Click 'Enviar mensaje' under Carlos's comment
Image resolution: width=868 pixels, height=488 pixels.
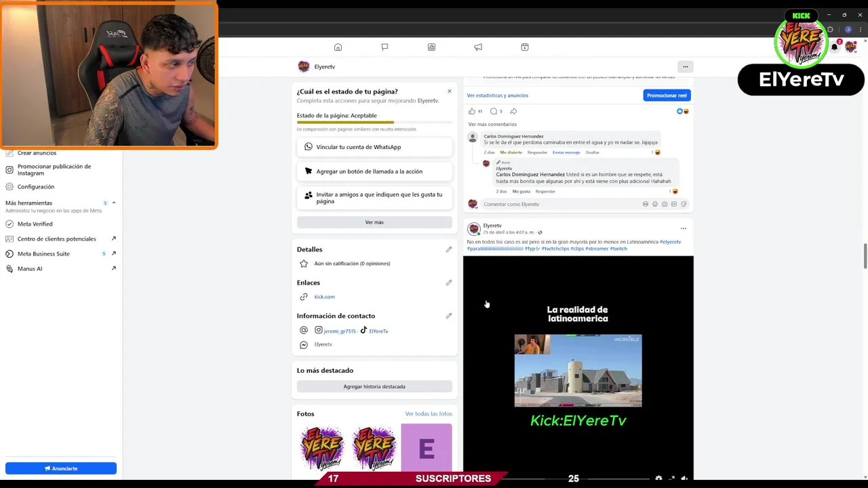[x=566, y=152]
